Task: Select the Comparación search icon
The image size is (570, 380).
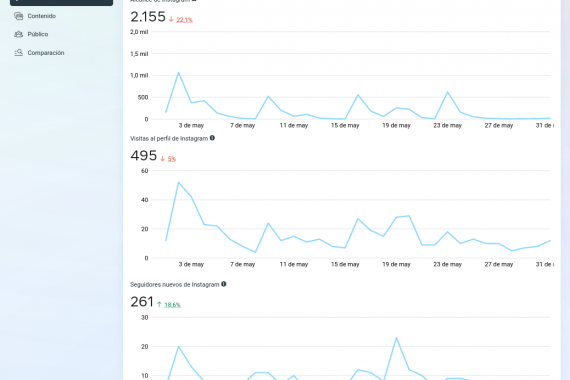Action: pos(19,53)
